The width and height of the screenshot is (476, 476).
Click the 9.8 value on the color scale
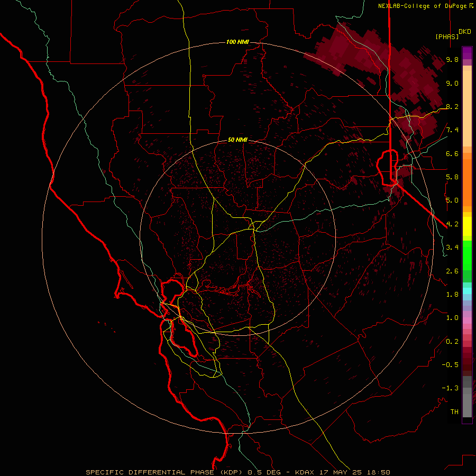452,59
